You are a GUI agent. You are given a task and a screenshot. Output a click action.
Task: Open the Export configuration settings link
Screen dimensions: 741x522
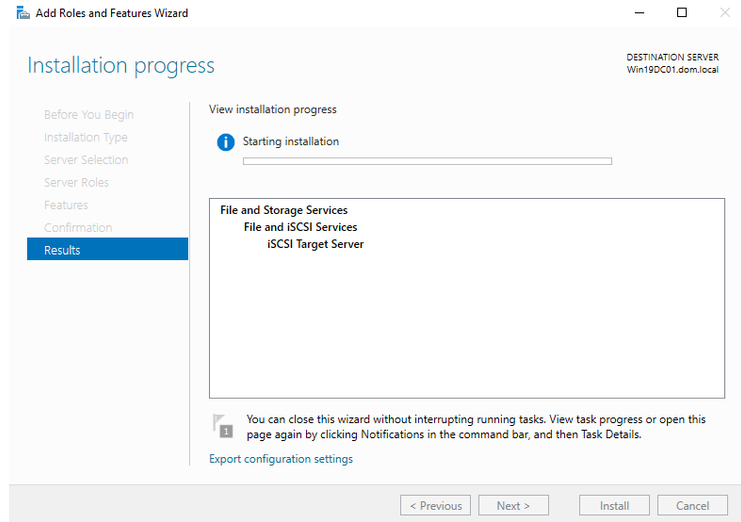coord(281,459)
